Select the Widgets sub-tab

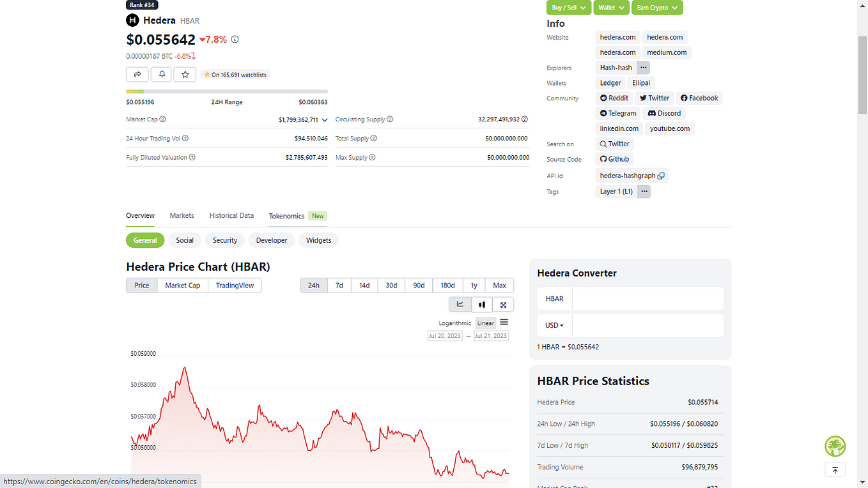click(x=319, y=240)
